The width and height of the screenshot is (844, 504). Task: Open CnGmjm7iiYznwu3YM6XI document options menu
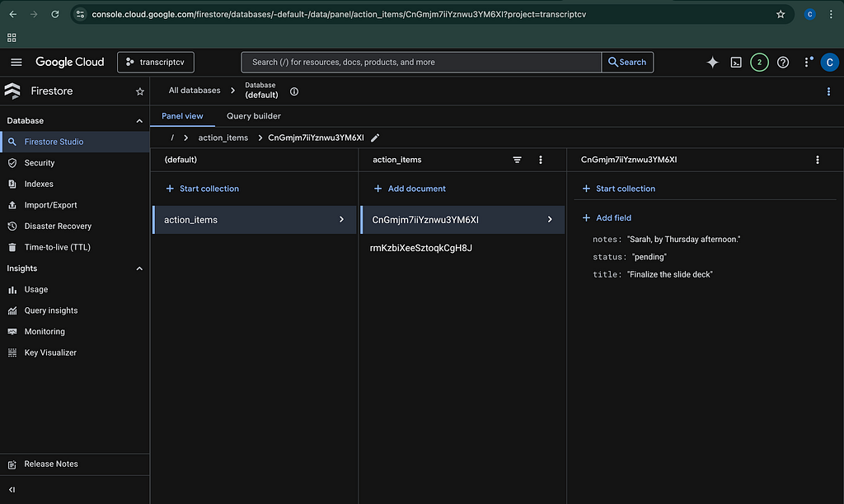817,160
